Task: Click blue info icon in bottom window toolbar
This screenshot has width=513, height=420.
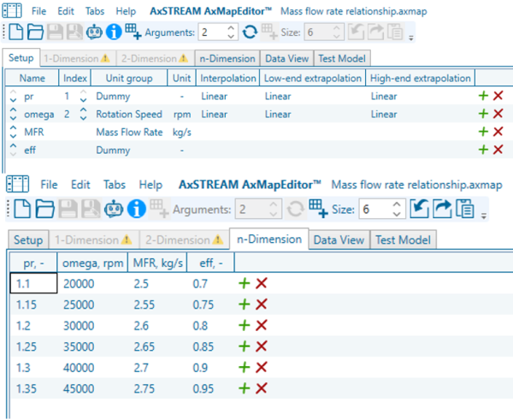Action: coord(137,209)
